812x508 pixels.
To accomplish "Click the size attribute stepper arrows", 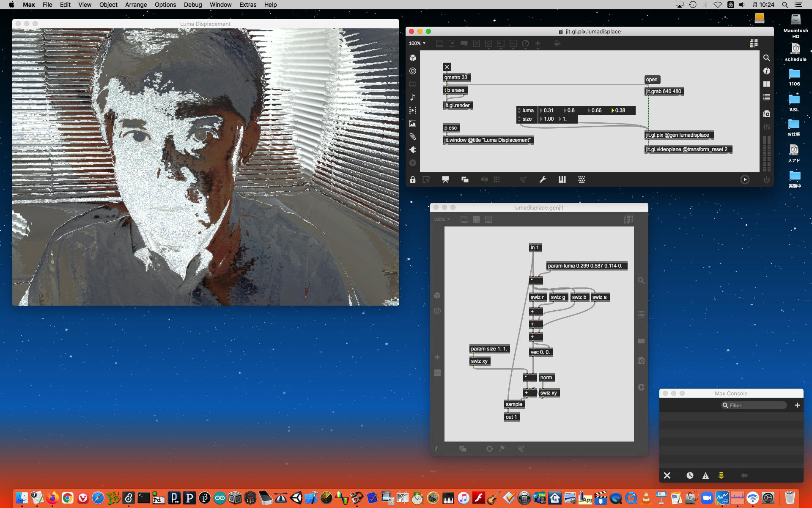I will coord(519,119).
